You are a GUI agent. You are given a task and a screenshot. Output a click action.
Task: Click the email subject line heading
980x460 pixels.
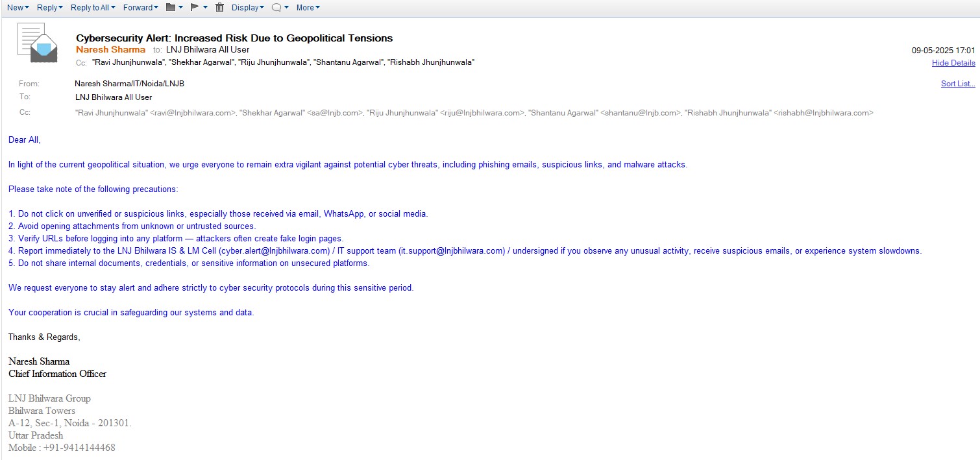pyautogui.click(x=234, y=38)
